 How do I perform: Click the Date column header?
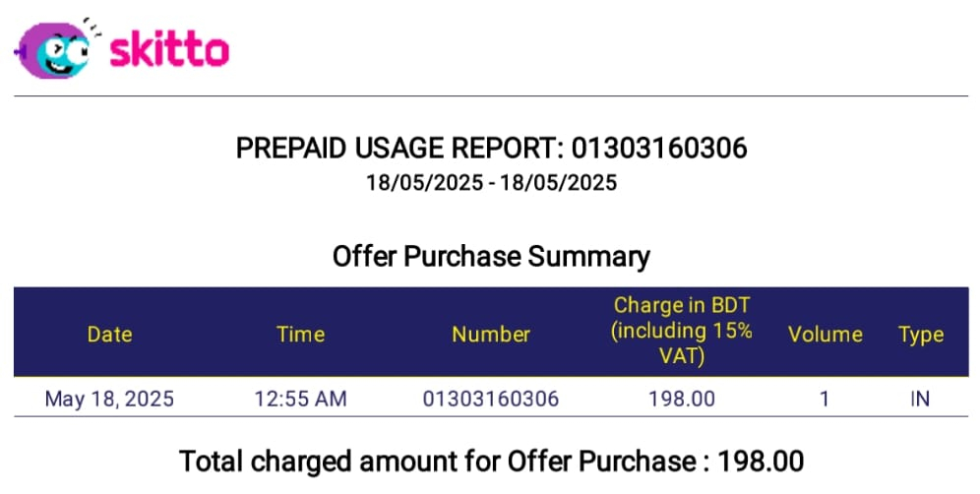109,334
